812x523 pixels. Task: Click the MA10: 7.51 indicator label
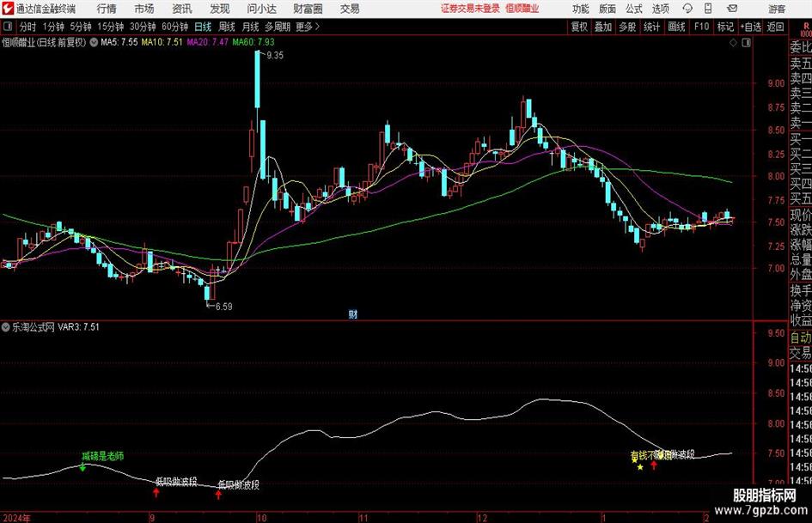click(162, 42)
